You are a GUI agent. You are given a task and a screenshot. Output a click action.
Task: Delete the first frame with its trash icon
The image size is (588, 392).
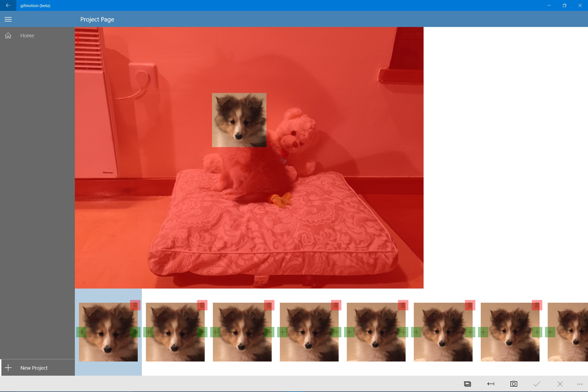point(135,305)
